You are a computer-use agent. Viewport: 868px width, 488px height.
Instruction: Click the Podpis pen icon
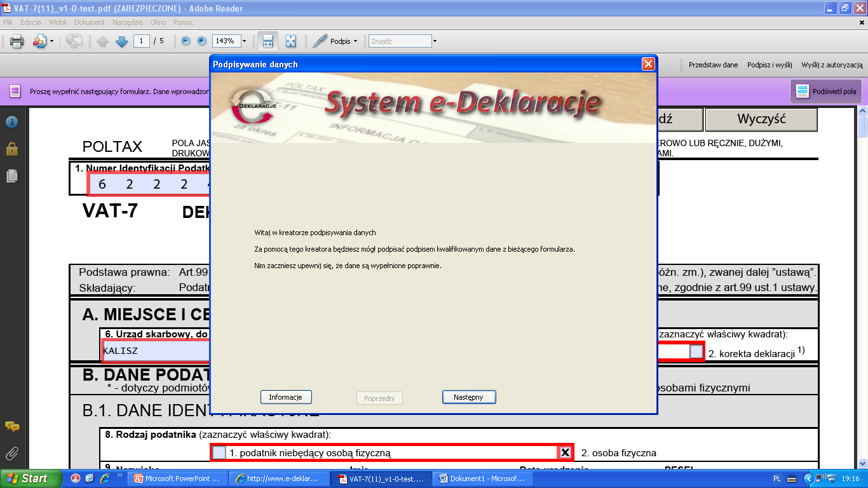[320, 41]
